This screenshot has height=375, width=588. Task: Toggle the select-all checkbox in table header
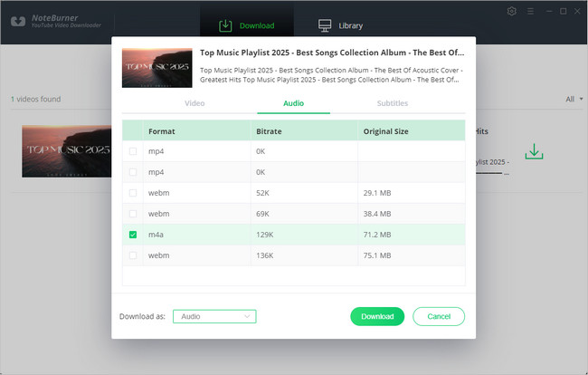pyautogui.click(x=134, y=131)
